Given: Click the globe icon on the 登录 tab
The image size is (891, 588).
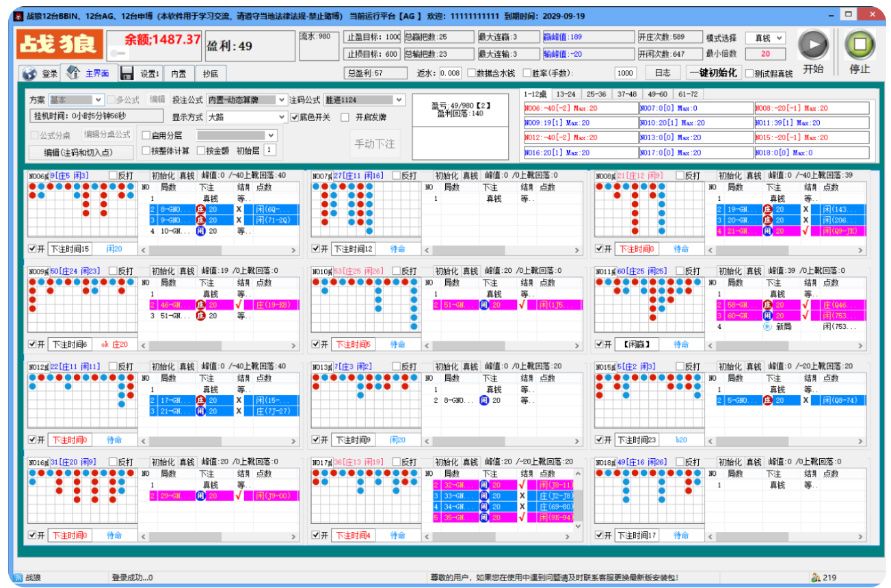Looking at the screenshot, I should (30, 72).
